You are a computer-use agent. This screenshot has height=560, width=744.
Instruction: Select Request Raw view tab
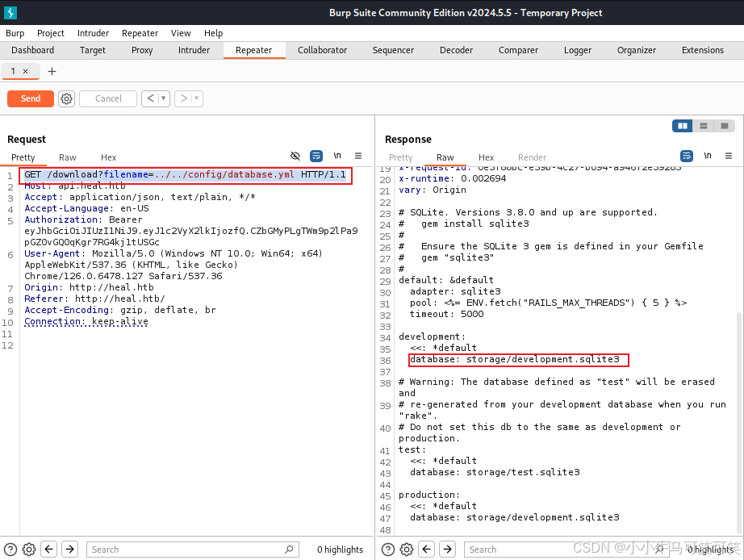coord(67,157)
